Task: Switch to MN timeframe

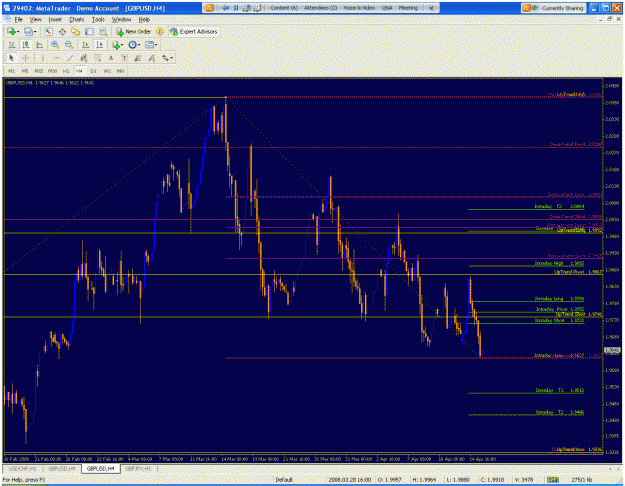Action: click(x=120, y=71)
